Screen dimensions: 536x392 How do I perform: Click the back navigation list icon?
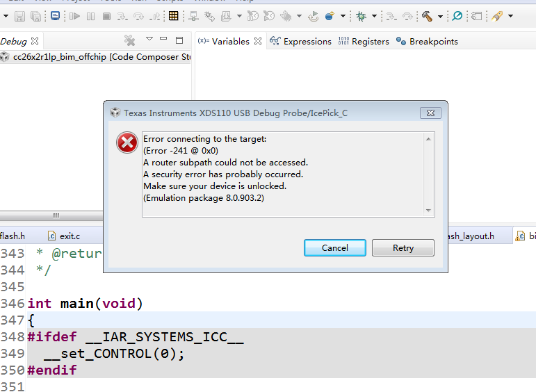pyautogui.click(x=476, y=16)
